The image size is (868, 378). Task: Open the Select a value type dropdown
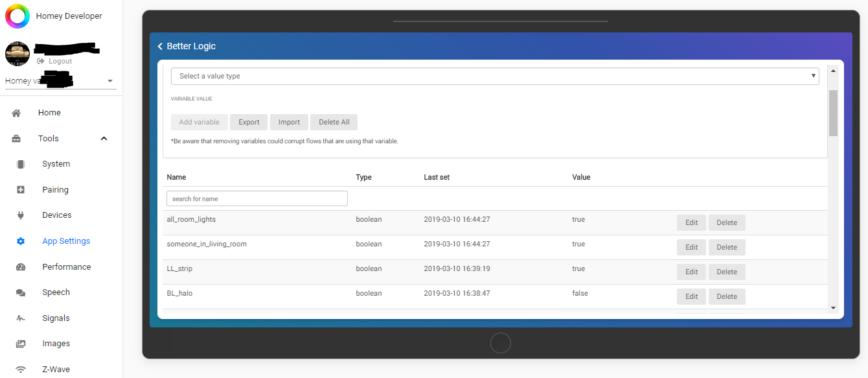(x=495, y=76)
